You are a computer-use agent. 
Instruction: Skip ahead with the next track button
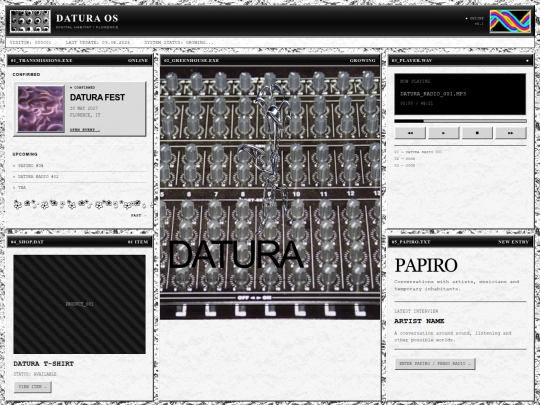coord(511,133)
